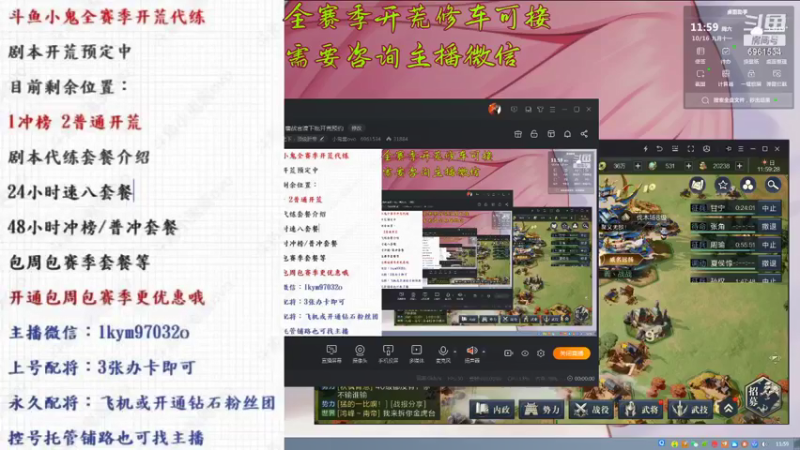Open the hamburger menu in streaming titlebar

[x=553, y=109]
